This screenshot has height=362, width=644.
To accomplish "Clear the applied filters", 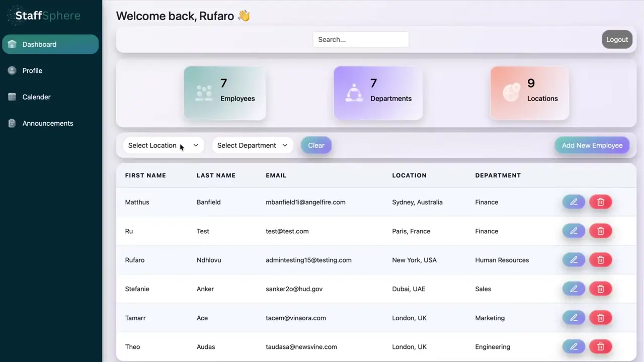I will coord(316,145).
